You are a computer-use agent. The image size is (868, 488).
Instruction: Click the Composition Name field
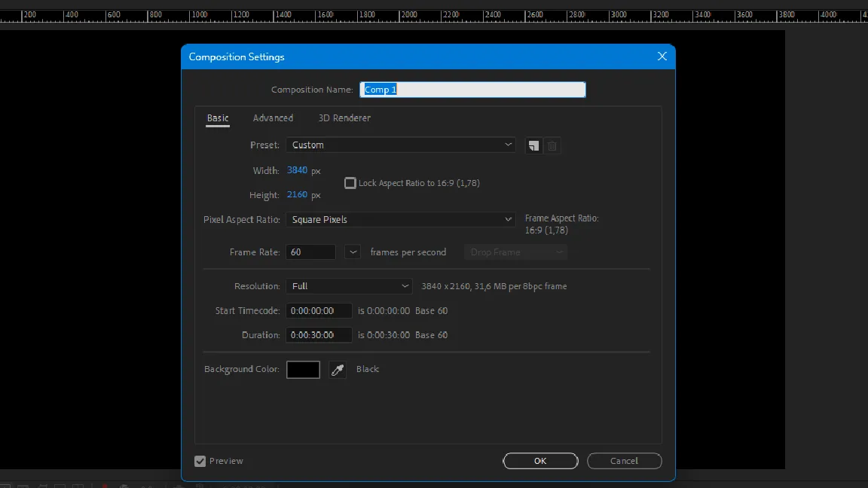[472, 90]
